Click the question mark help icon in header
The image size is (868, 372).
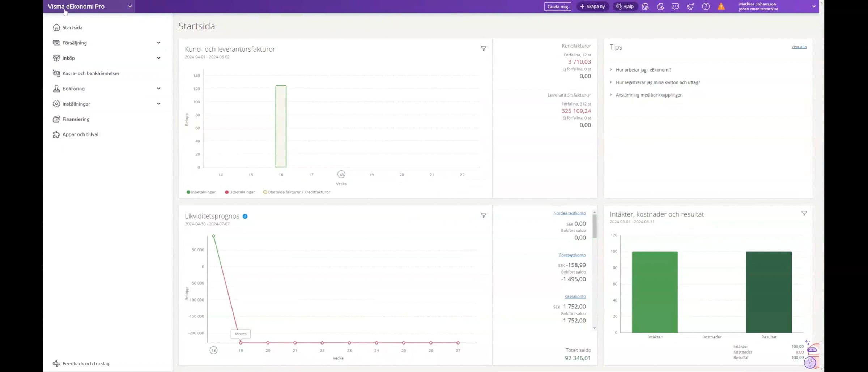click(706, 7)
